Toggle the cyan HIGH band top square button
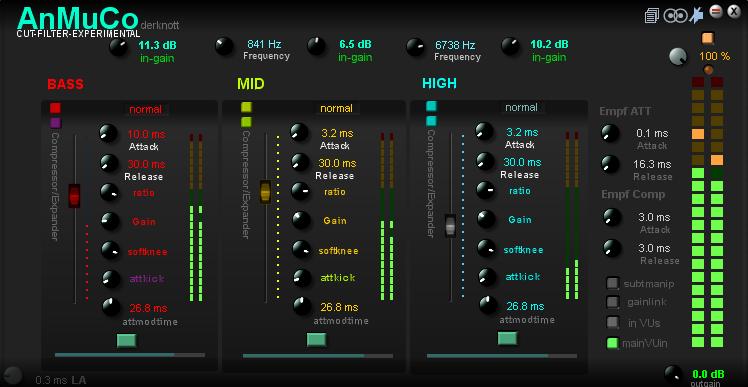The height and width of the screenshot is (387, 748). pyautogui.click(x=432, y=106)
